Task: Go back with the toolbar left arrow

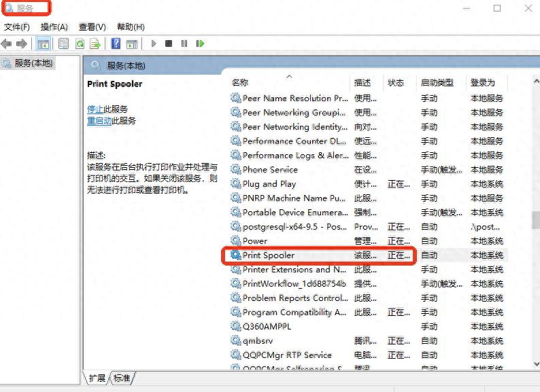Action: [x=6, y=43]
